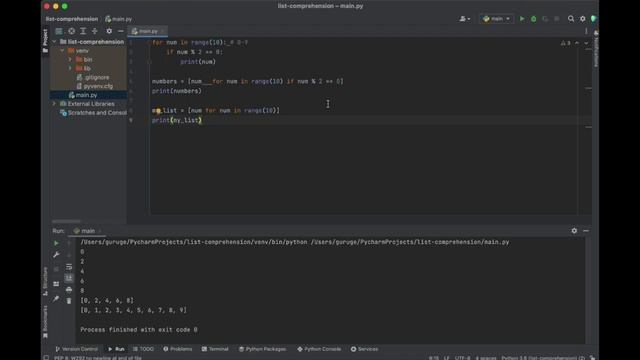This screenshot has height=360, width=640.
Task: Open Terminal tool window
Action: coord(215,349)
